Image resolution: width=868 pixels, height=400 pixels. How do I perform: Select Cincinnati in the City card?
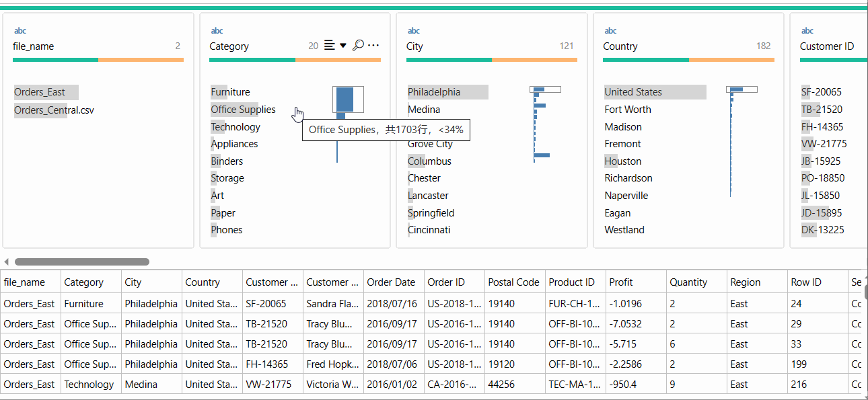[x=429, y=230]
